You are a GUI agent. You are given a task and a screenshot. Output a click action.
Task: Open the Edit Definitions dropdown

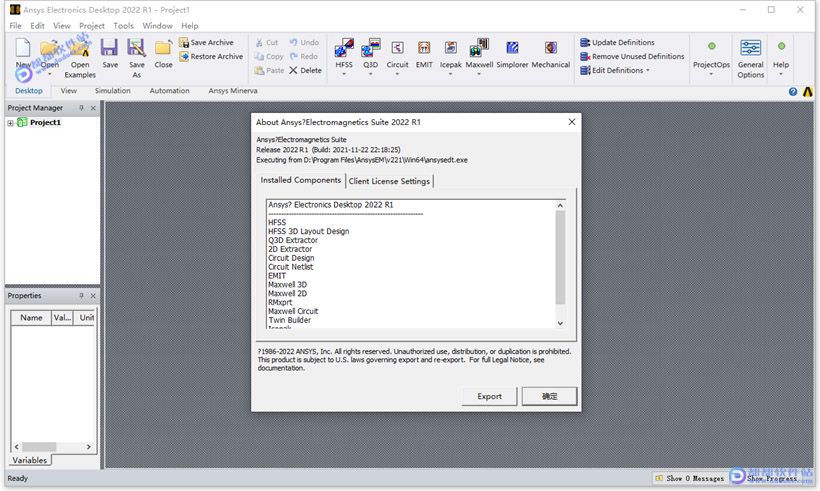coord(615,71)
